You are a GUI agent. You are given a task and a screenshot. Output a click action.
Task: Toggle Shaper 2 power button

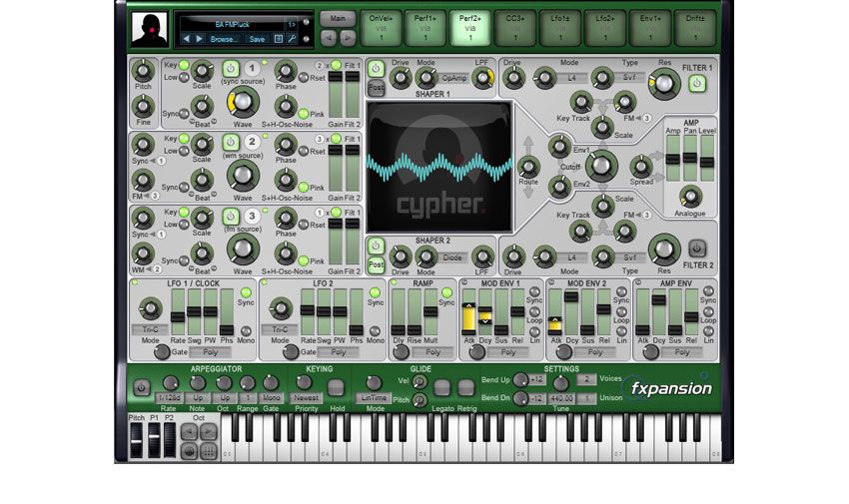pos(376,247)
